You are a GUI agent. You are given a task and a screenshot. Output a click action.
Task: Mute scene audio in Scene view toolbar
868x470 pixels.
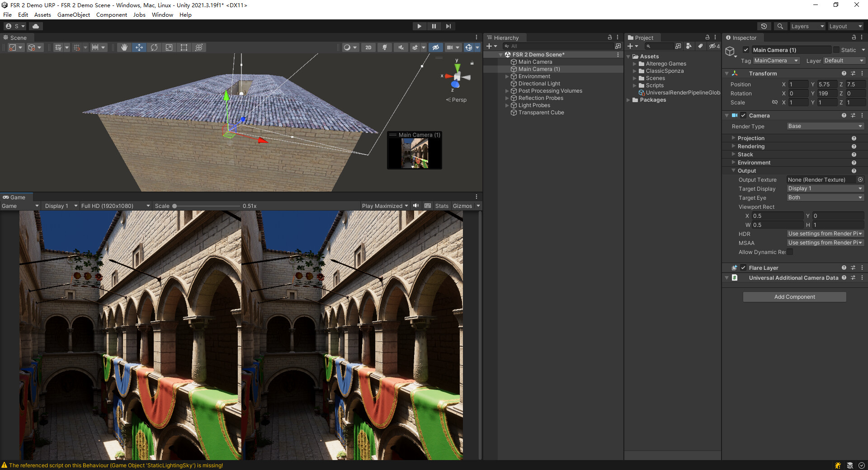(x=401, y=47)
